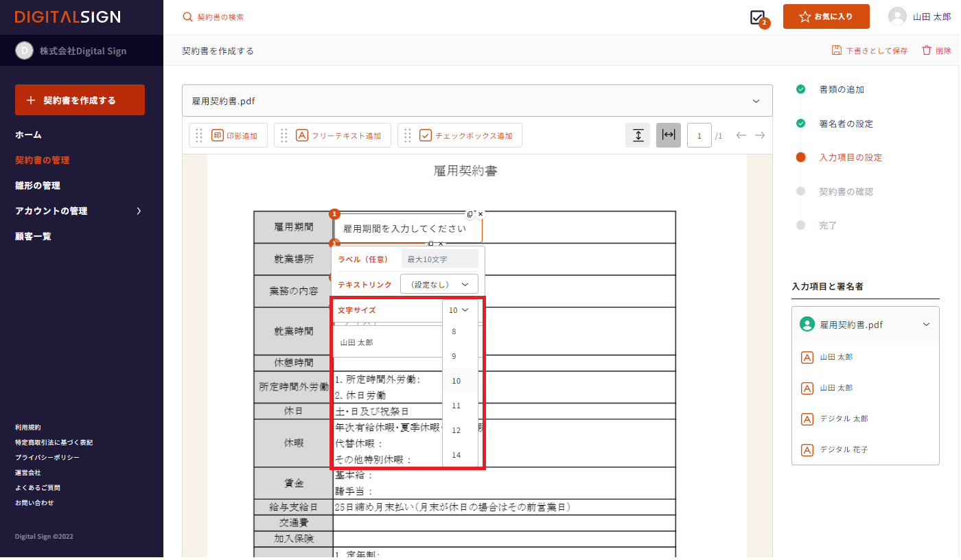Click the 契約書を作成する button
The image size is (961, 560).
point(80,100)
